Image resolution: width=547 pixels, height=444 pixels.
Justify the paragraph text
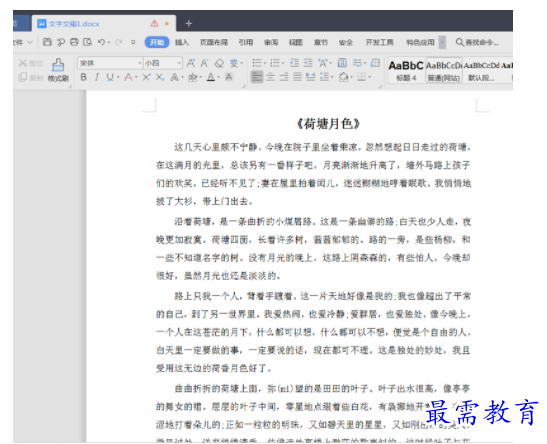click(297, 77)
